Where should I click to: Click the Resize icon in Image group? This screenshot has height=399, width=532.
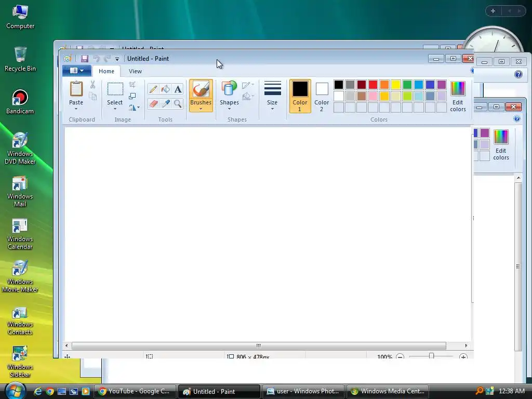tap(132, 96)
